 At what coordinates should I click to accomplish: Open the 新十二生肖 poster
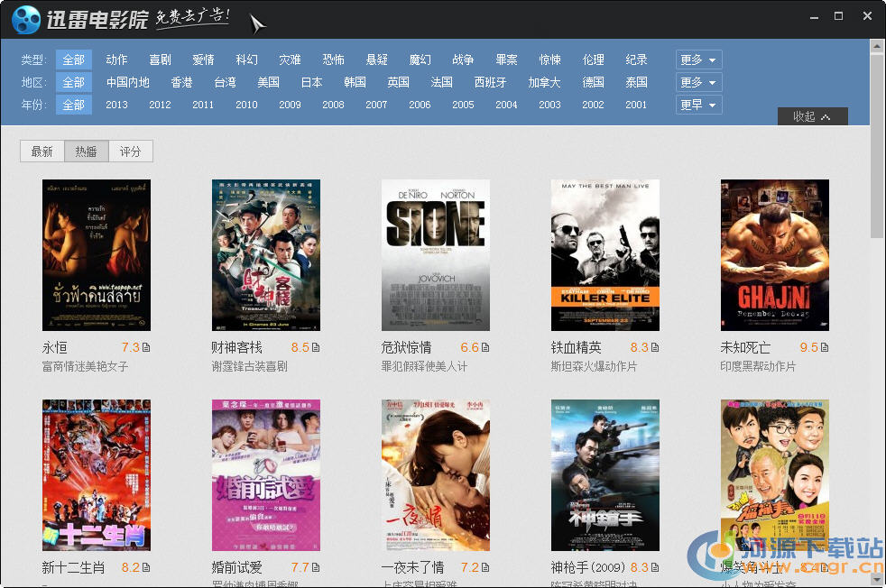coord(97,475)
